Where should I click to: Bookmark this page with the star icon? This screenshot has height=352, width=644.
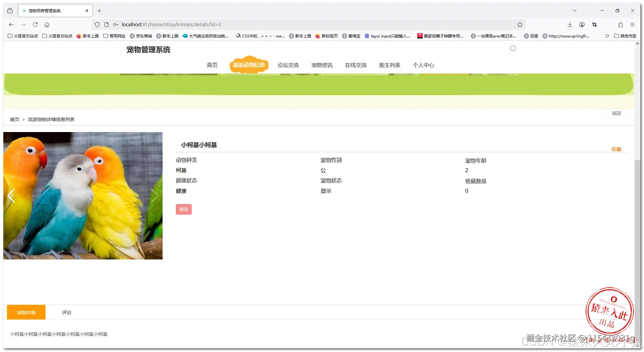tap(520, 24)
